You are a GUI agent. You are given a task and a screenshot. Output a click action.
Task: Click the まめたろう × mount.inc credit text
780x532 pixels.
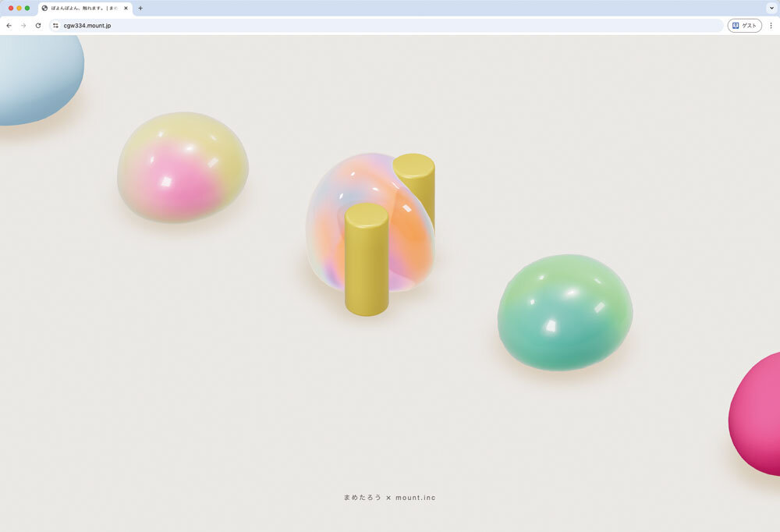click(x=389, y=497)
